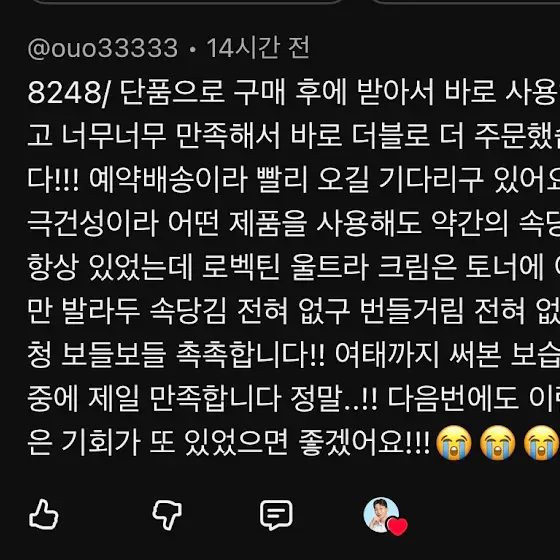Image resolution: width=560 pixels, height=560 pixels.
Task: Open the creator's round profile picture
Action: (381, 515)
